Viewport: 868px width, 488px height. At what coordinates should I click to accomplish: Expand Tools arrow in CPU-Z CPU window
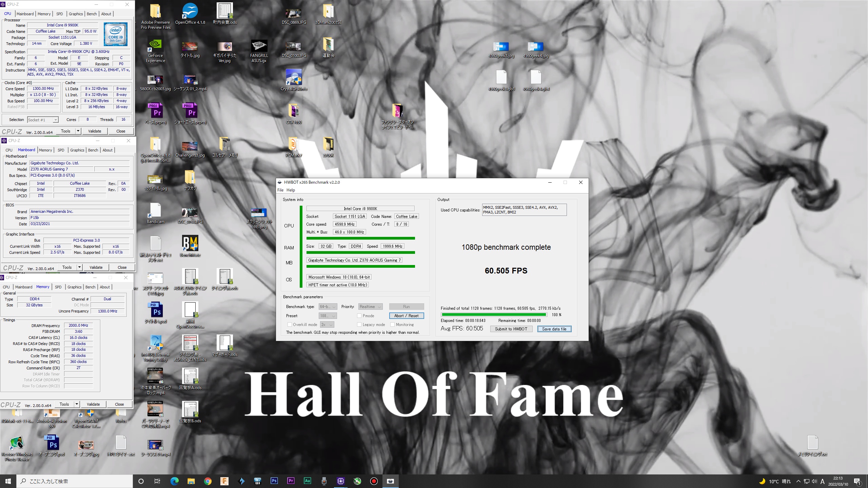coord(78,131)
